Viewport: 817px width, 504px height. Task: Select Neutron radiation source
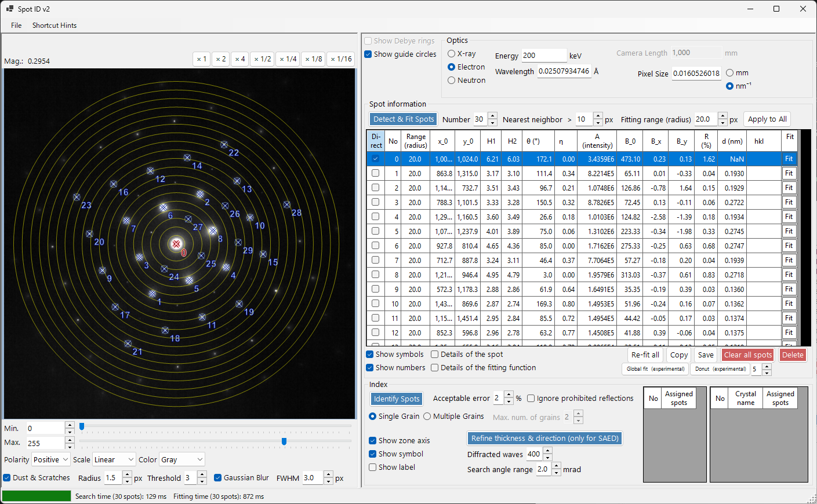tap(451, 81)
